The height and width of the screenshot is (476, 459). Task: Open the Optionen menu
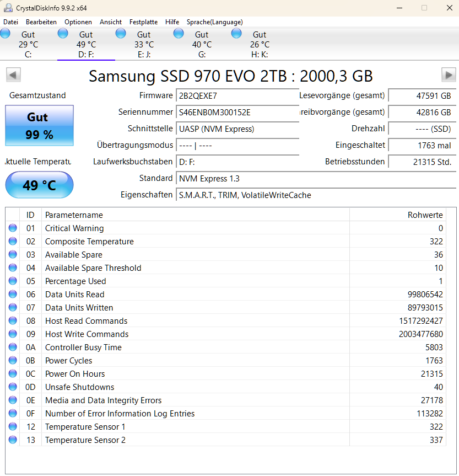[78, 22]
